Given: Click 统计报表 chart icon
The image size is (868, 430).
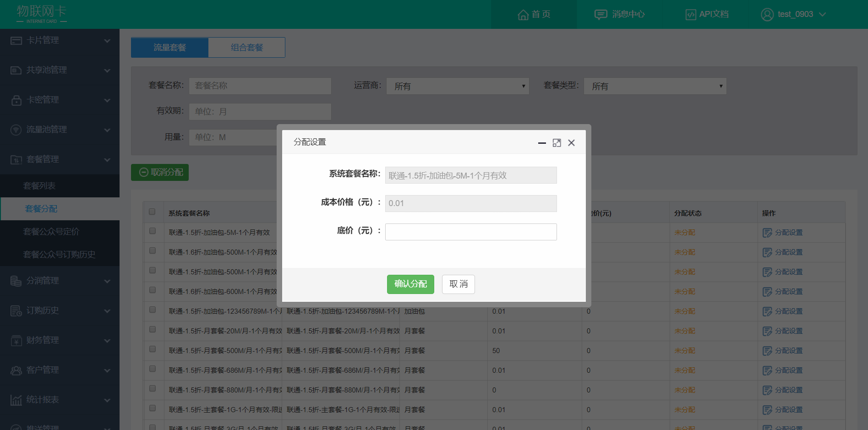Looking at the screenshot, I should pyautogui.click(x=16, y=400).
